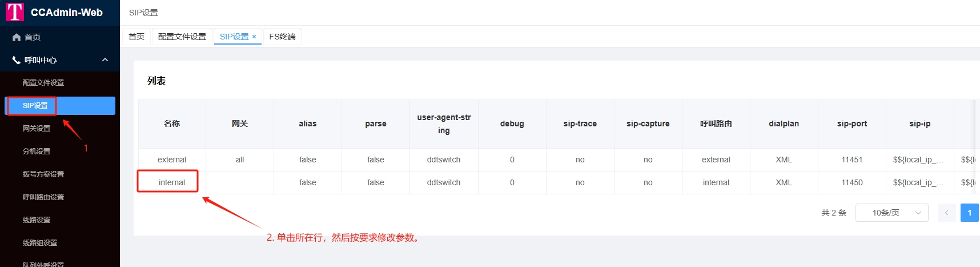Viewport: 980px width, 267px height.
Task: Navigate to 分机设置 sidebar item
Action: tap(37, 152)
